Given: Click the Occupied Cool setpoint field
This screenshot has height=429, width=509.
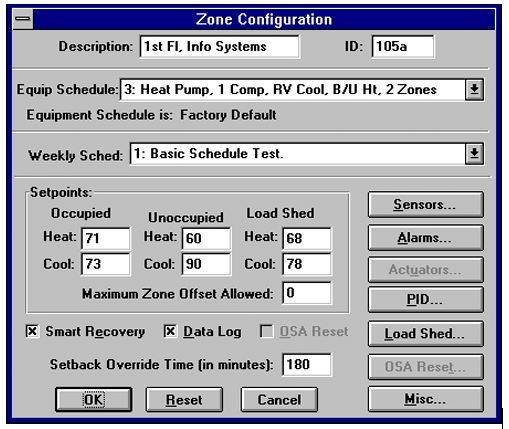Looking at the screenshot, I should [x=106, y=264].
